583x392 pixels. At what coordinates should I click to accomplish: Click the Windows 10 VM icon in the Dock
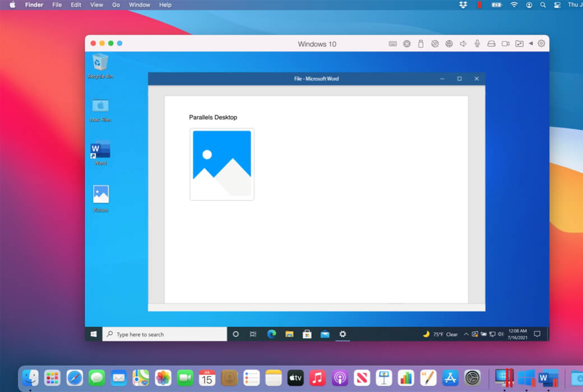(526, 378)
